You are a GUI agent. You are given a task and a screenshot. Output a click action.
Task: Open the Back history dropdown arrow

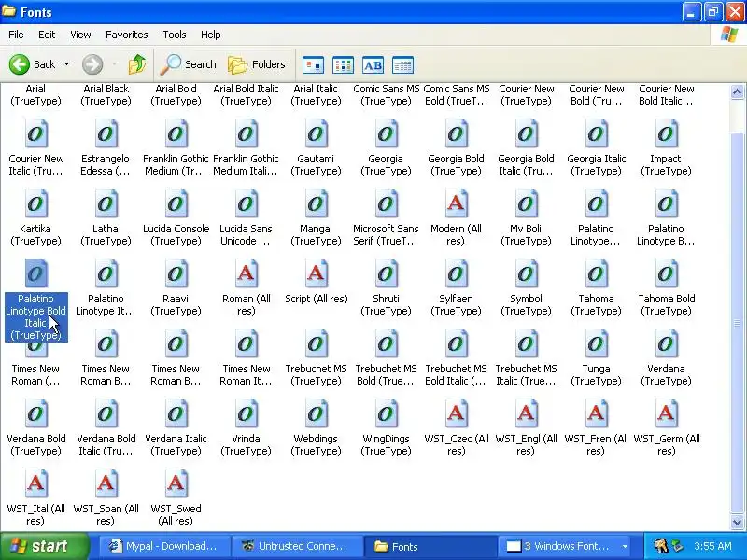(x=66, y=64)
